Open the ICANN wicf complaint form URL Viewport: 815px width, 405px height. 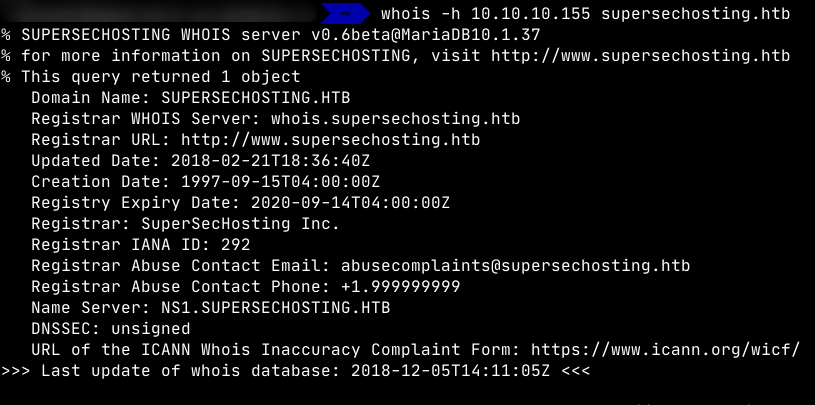pos(664,350)
